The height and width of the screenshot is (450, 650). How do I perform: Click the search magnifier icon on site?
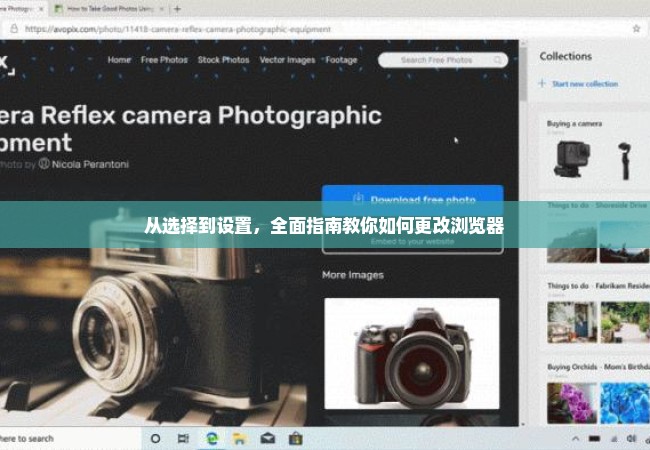[x=497, y=60]
